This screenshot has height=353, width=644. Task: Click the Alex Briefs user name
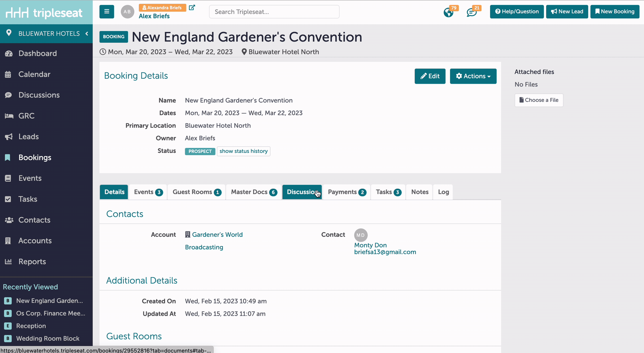(x=154, y=16)
